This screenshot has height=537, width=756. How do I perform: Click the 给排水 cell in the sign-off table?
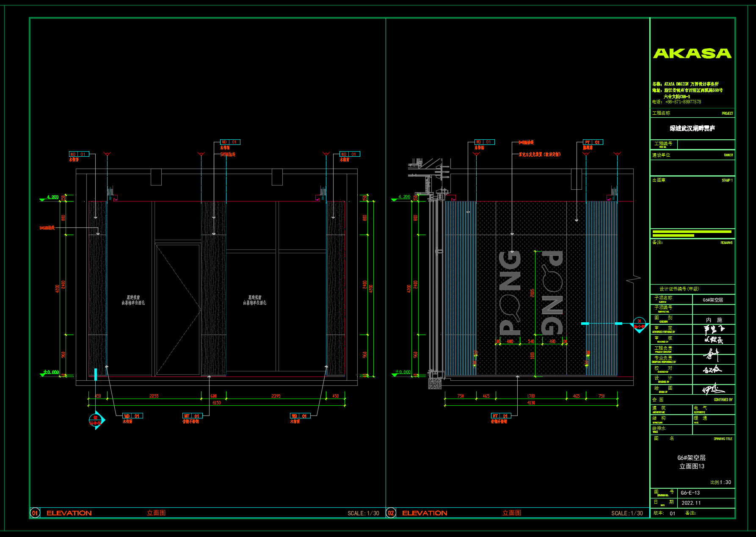(671, 429)
